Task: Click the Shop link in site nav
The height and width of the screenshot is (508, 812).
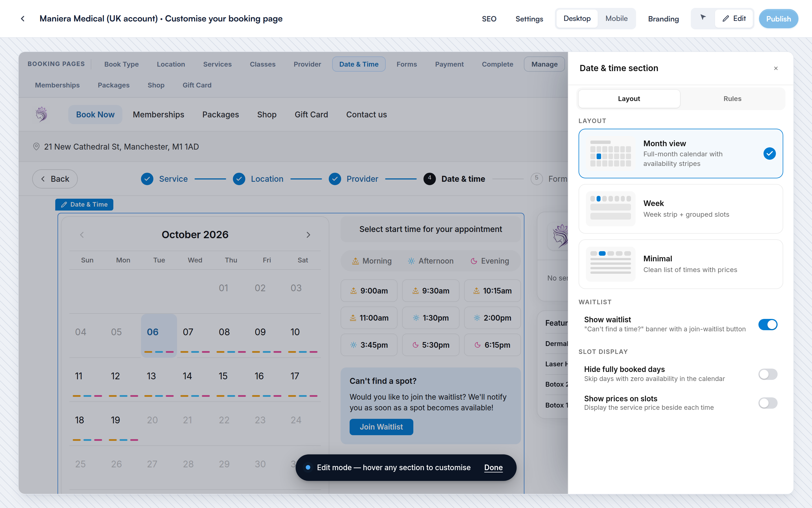Action: pyautogui.click(x=267, y=115)
